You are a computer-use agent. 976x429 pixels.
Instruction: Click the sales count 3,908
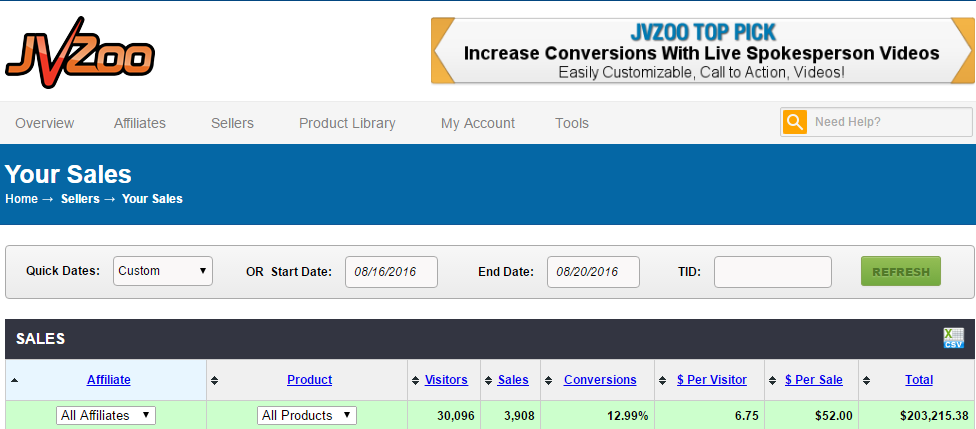coord(520,416)
